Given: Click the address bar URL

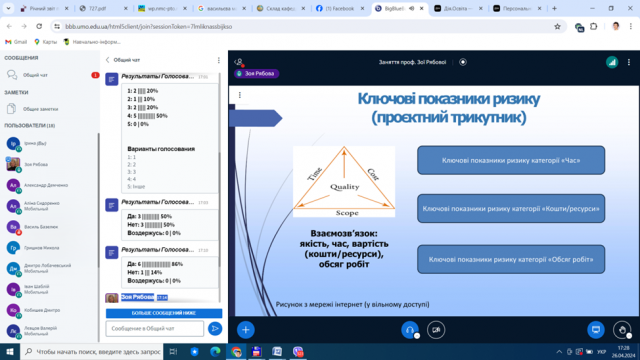Looking at the screenshot, I should pos(149,27).
